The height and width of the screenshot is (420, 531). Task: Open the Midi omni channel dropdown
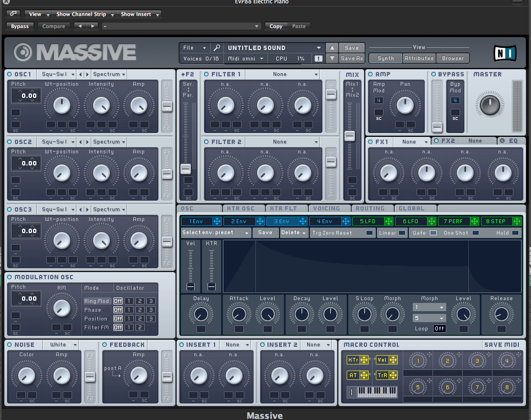tap(245, 59)
